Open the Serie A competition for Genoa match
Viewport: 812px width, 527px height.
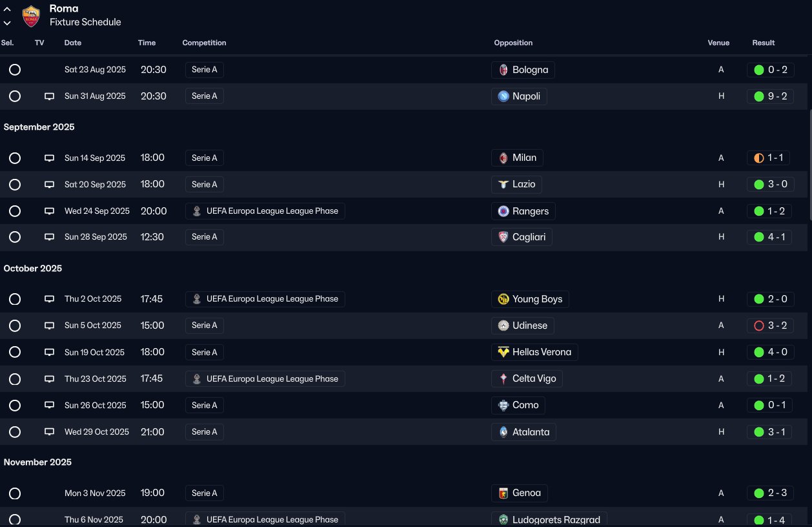(x=205, y=493)
